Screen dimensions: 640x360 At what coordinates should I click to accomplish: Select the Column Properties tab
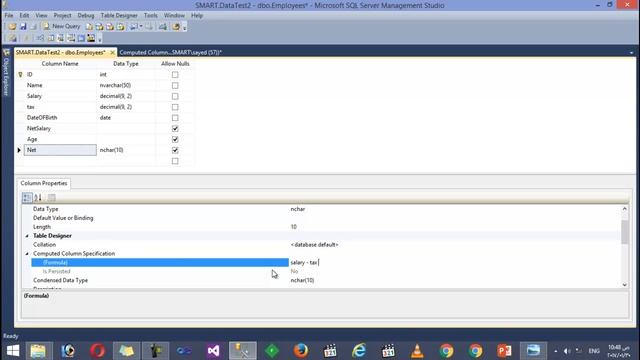[44, 184]
